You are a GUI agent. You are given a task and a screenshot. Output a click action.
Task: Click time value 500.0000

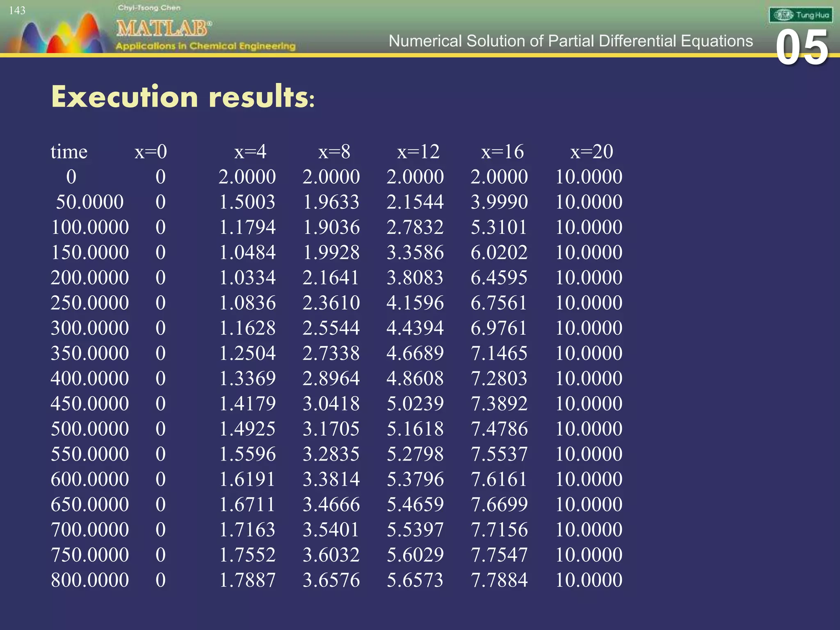coord(90,429)
